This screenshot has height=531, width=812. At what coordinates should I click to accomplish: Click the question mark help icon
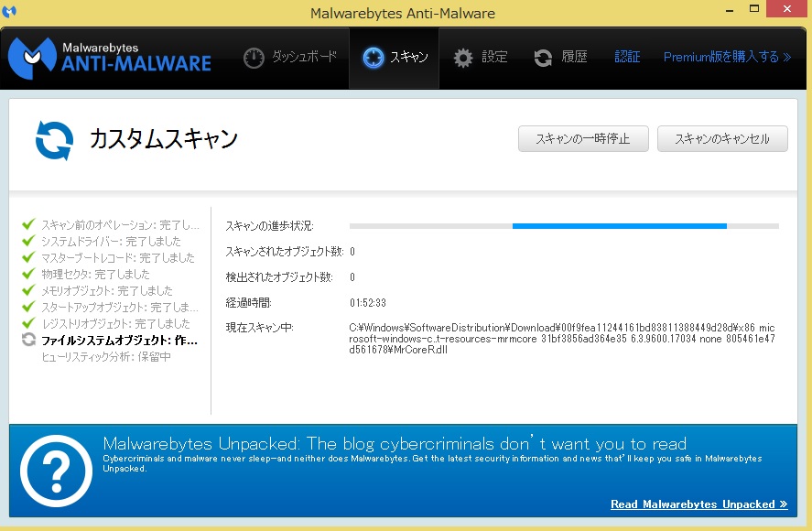(x=56, y=471)
